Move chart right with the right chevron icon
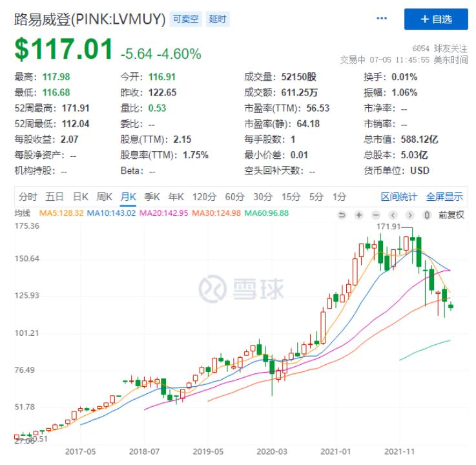This screenshot has height=465, width=476. coord(410,215)
